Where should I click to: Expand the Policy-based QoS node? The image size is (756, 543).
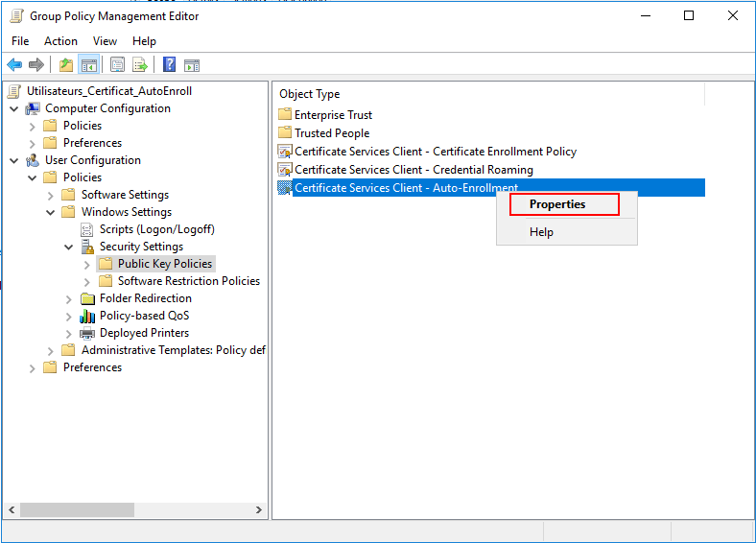[69, 317]
